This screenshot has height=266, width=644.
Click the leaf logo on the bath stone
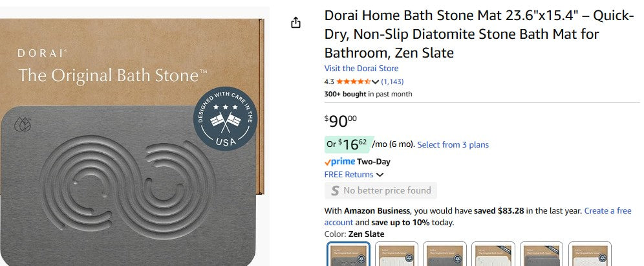point(23,124)
